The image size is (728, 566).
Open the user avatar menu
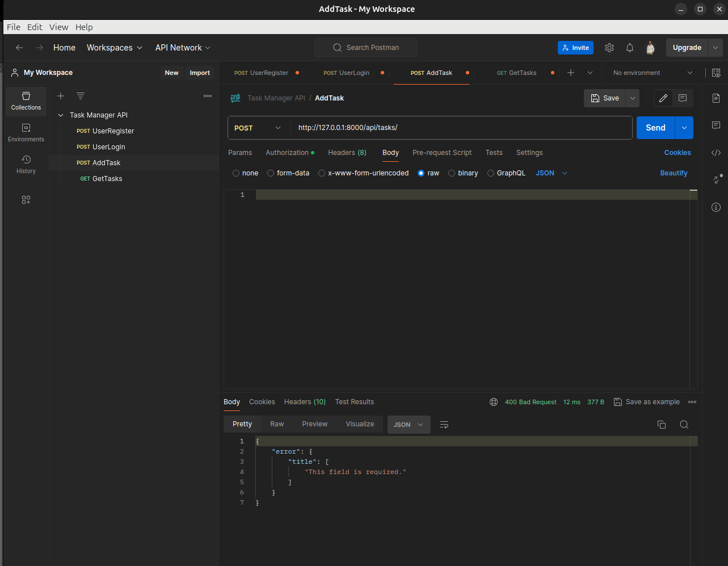650,48
